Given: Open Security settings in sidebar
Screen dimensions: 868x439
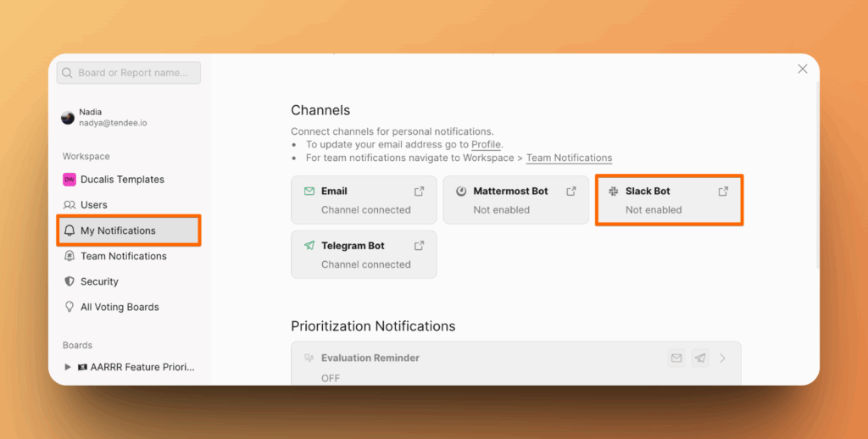Looking at the screenshot, I should [99, 281].
